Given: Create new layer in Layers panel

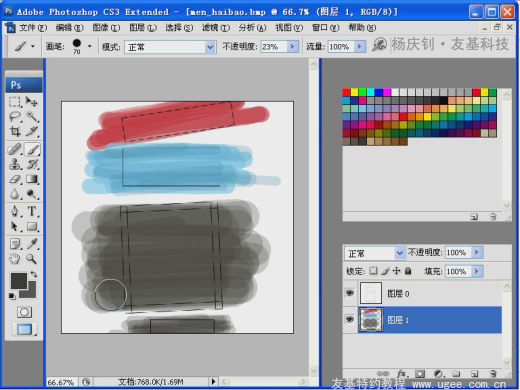Looking at the screenshot, I should click(475, 374).
